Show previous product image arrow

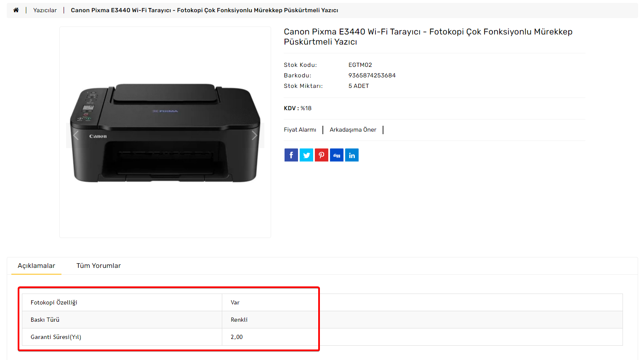(x=76, y=135)
